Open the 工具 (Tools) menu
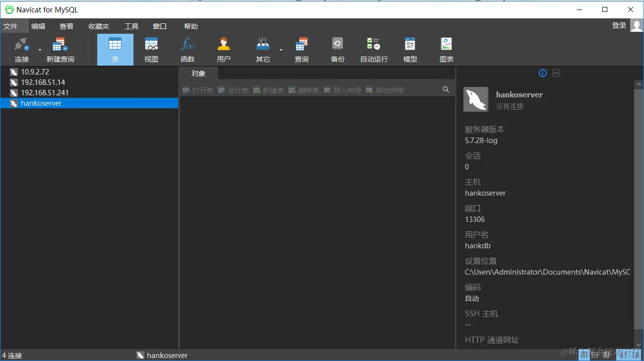Viewport: 644px width, 361px height. click(131, 26)
